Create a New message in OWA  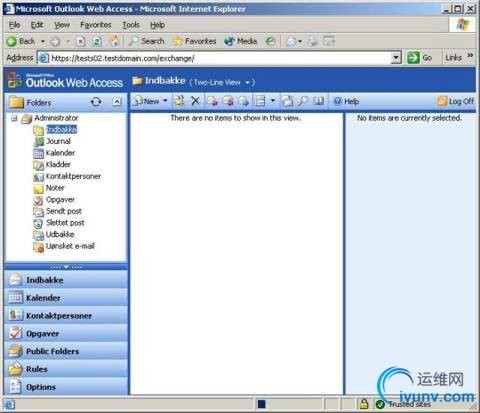coord(146,101)
